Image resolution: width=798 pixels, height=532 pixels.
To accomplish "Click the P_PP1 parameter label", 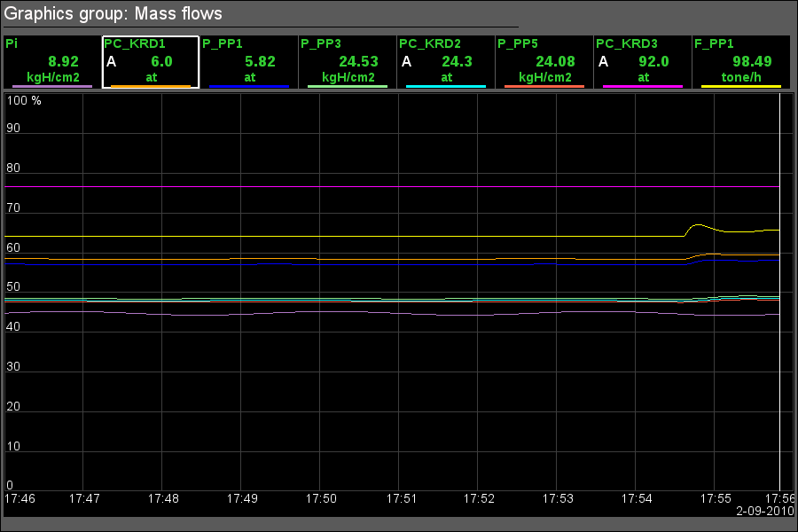I will (224, 43).
